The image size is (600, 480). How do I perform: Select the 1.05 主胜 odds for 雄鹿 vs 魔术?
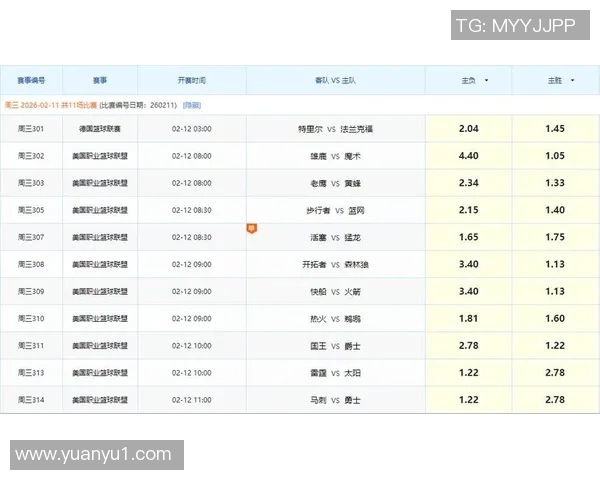(x=555, y=156)
